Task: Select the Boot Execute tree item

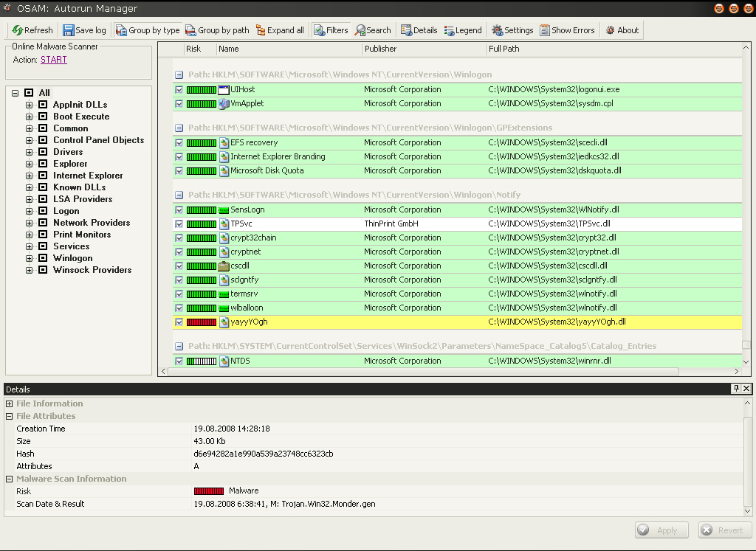Action: [81, 117]
